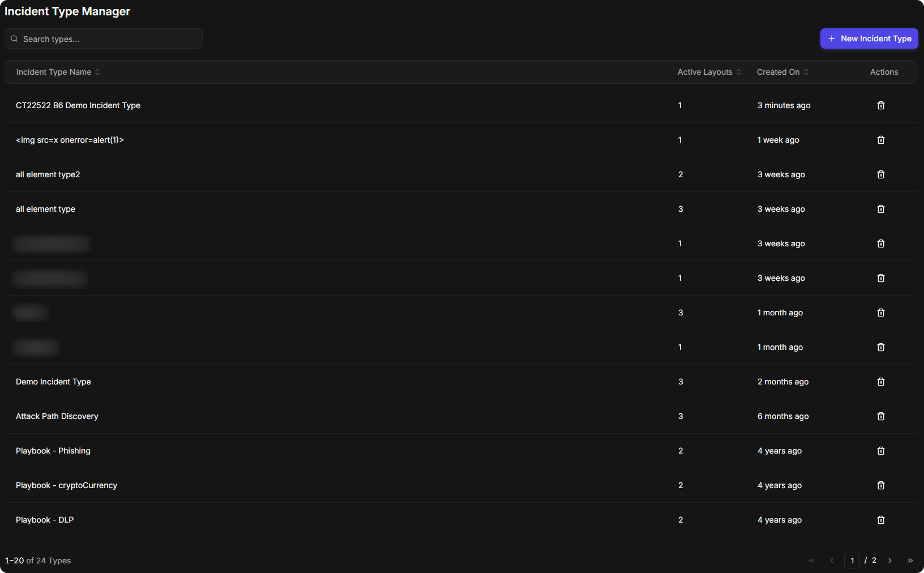The width and height of the screenshot is (924, 573).
Task: Click '1-20 of 24 Types' count label
Action: point(38,561)
